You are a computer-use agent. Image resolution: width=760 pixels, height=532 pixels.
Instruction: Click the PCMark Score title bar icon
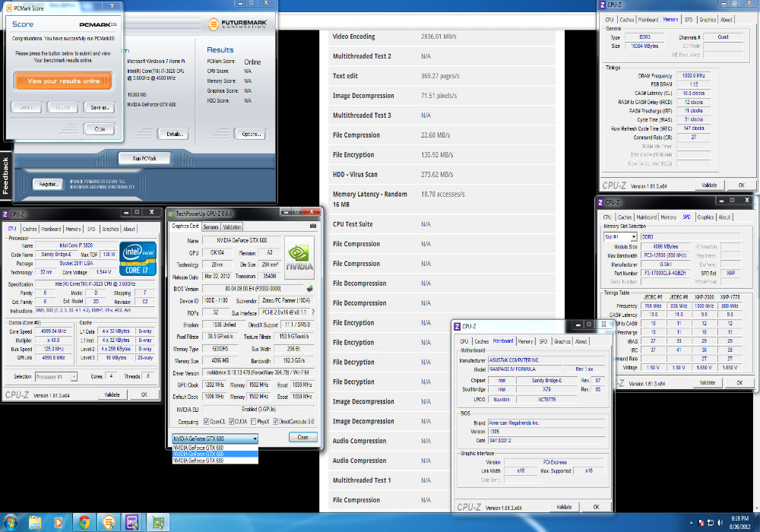[x=8, y=8]
